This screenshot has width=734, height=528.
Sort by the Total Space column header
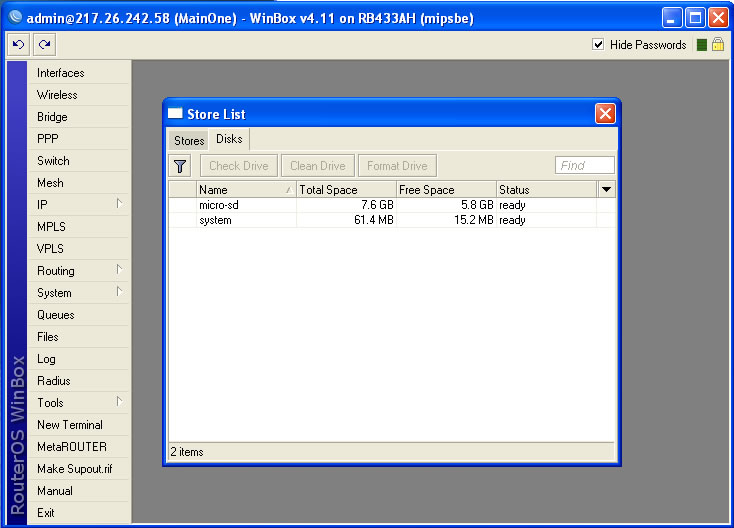click(346, 190)
